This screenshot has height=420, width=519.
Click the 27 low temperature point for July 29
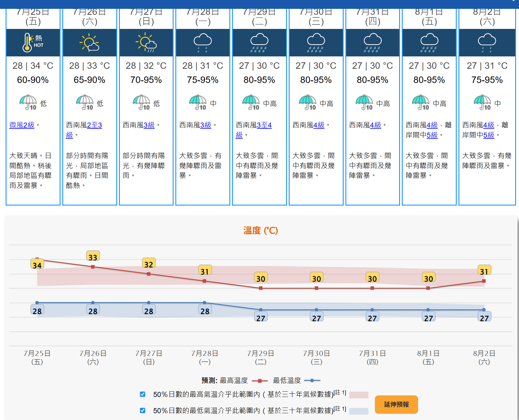pyautogui.click(x=261, y=310)
